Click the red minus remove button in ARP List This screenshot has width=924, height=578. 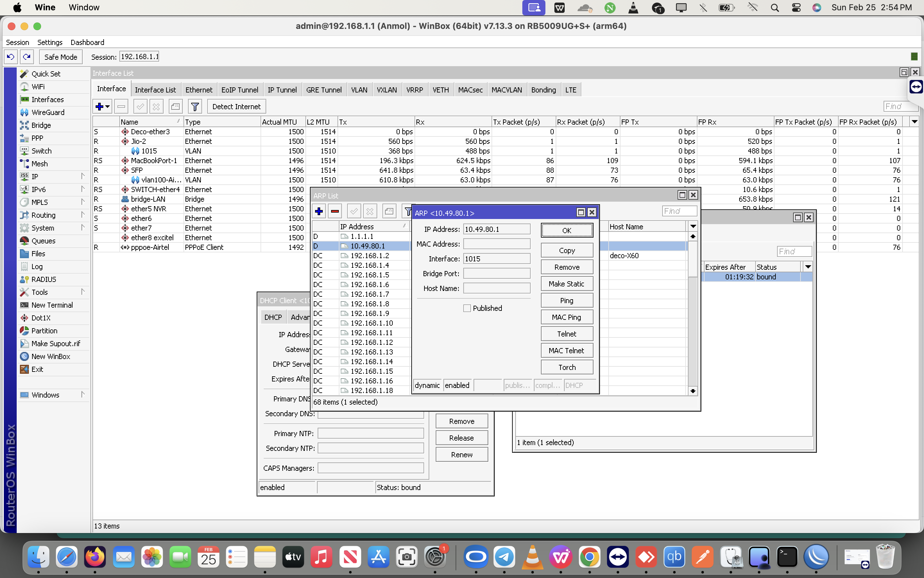coord(335,211)
